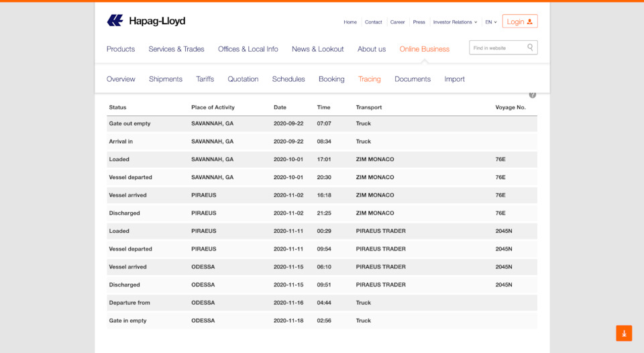
Task: Click date 2020-11-16 cell
Action: click(x=288, y=303)
